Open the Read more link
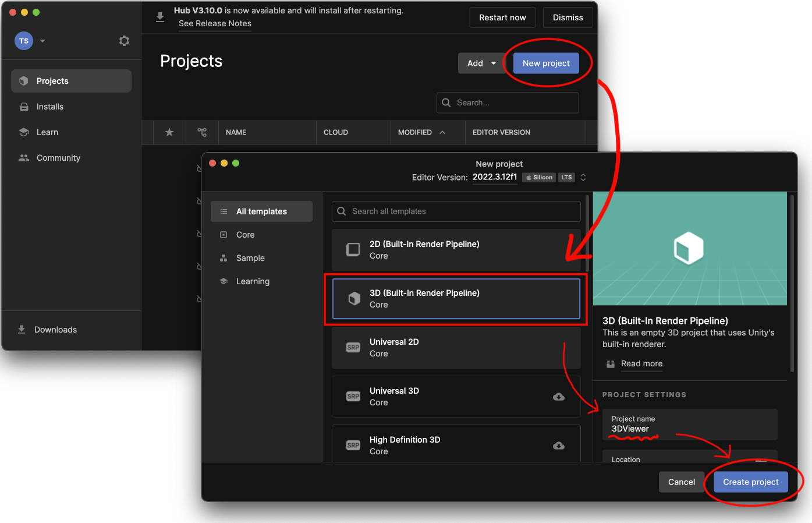 click(x=641, y=363)
